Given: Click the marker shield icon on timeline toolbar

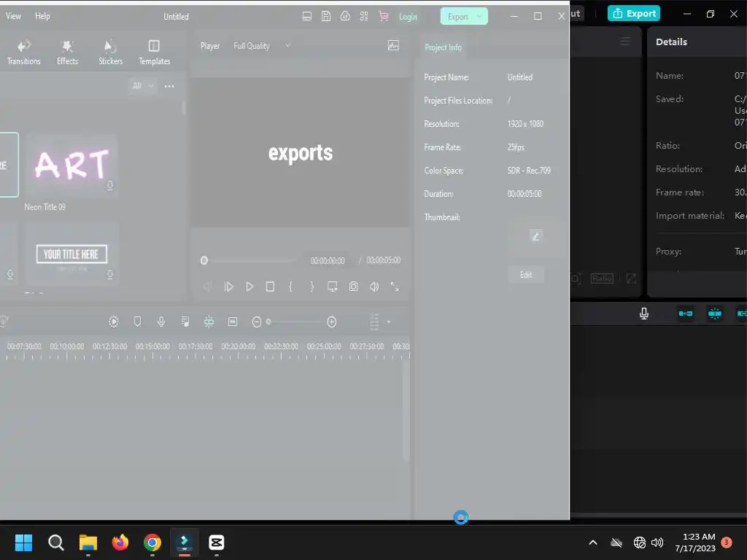Looking at the screenshot, I should point(137,322).
